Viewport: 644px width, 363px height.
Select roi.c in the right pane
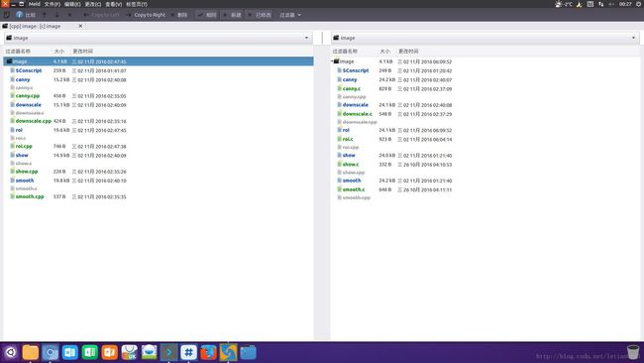coord(348,139)
